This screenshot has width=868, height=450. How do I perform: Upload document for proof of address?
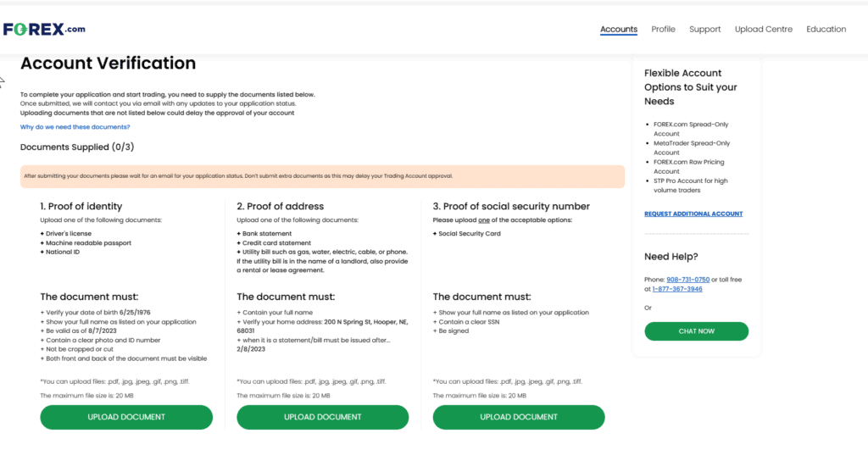pyautogui.click(x=322, y=417)
